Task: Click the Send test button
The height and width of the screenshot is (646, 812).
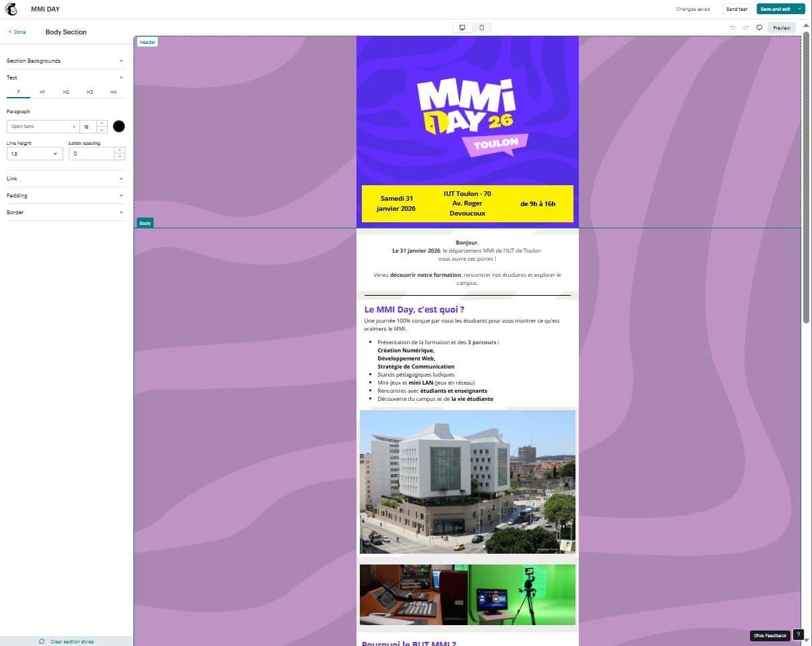Action: coord(736,9)
